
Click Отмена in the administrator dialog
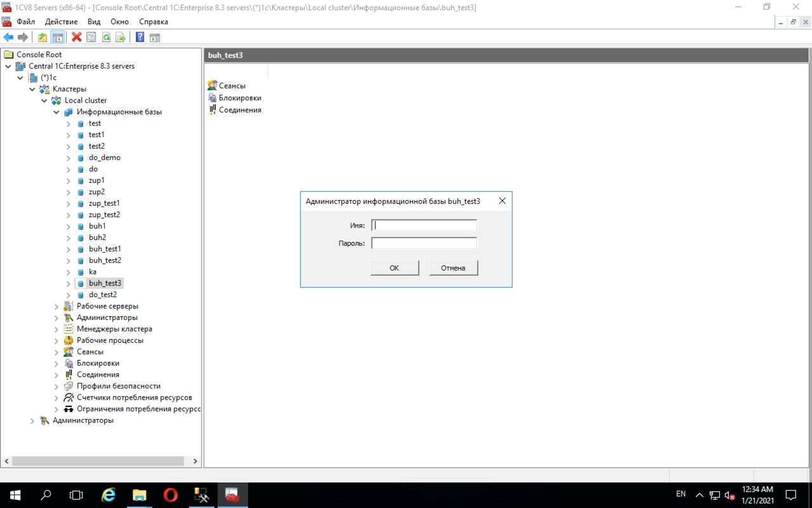(x=454, y=268)
